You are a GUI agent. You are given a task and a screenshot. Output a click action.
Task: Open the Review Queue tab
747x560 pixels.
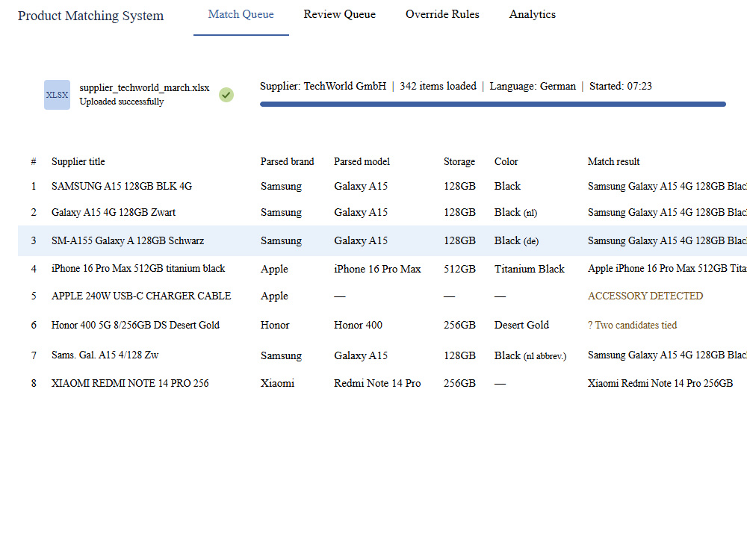340,14
